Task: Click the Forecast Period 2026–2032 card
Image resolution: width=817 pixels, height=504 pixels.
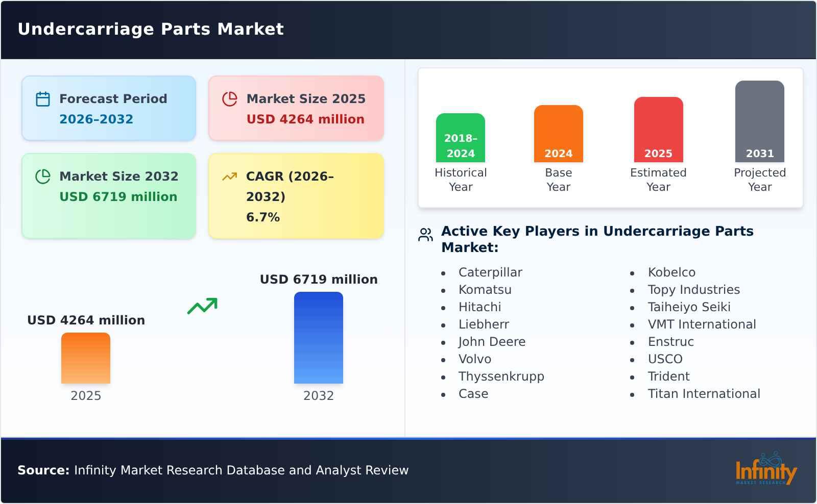Action: pos(108,108)
